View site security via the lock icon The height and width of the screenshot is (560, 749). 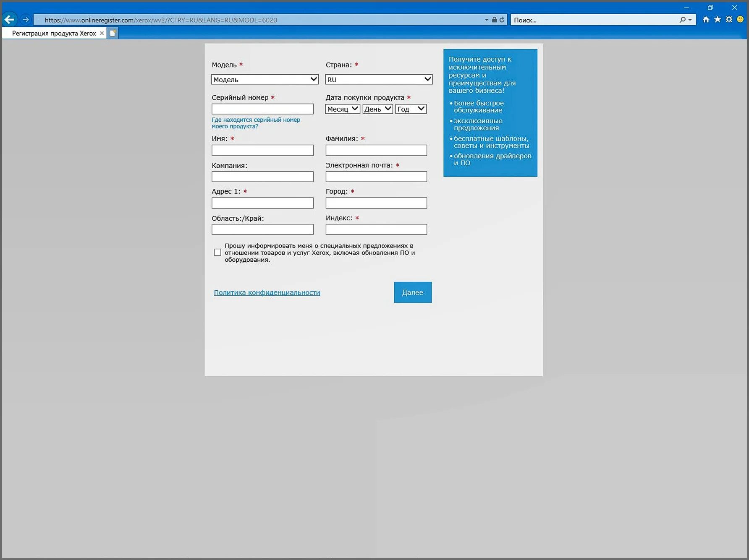point(494,20)
